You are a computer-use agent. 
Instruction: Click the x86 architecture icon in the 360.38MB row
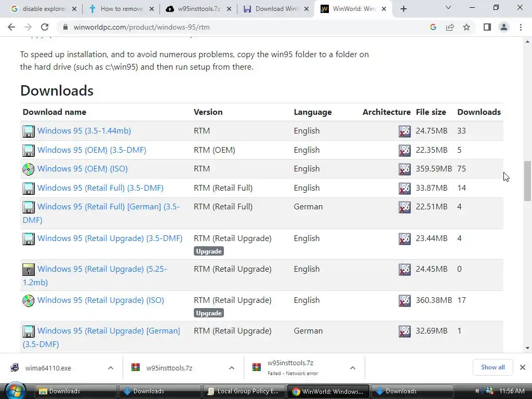404,301
